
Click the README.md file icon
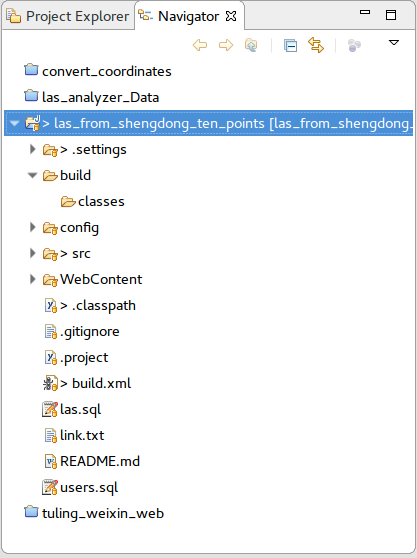click(51, 462)
